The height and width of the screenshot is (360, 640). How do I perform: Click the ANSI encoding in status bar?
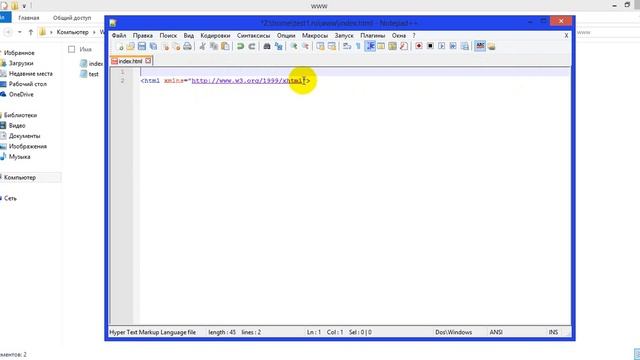click(x=496, y=332)
